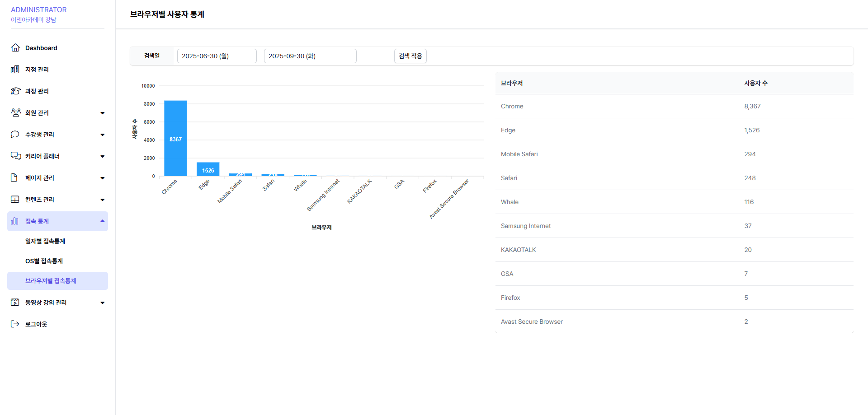868x415 pixels.
Task: Click the 수강생 관리 speech bubble icon
Action: click(15, 135)
